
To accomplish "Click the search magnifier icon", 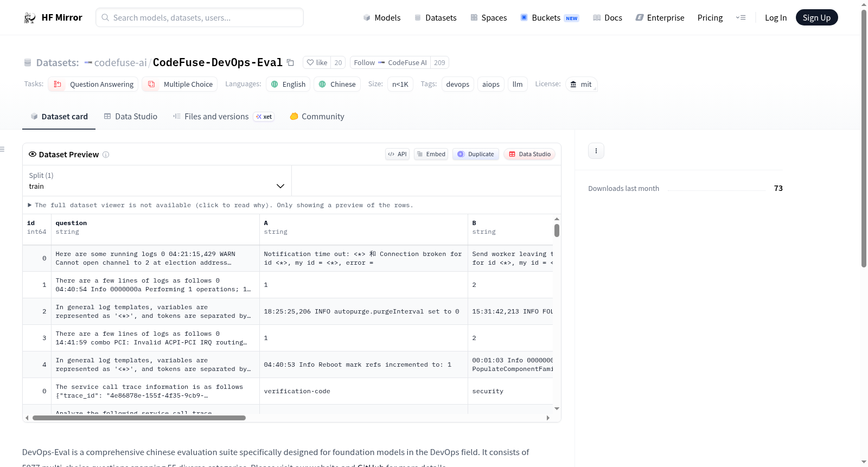I will pos(105,18).
